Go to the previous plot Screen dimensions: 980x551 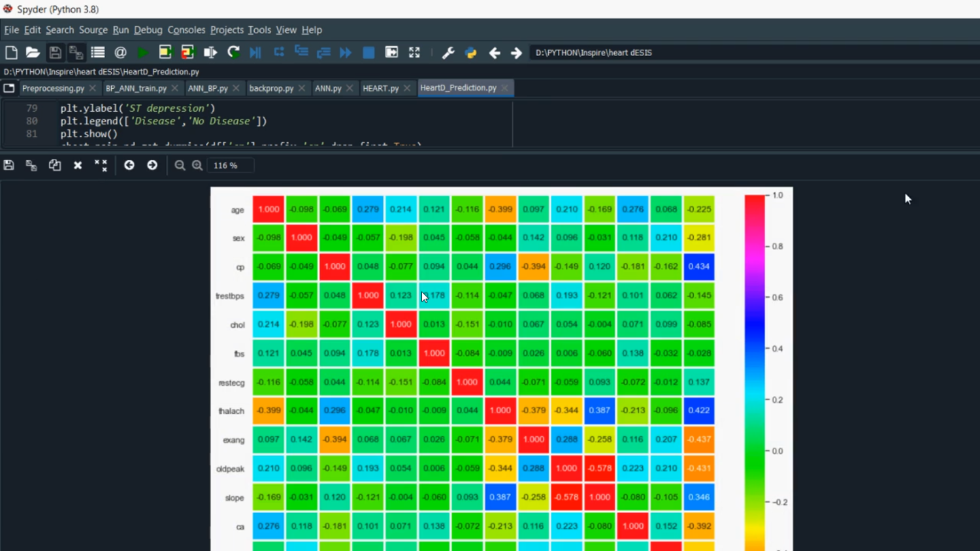click(x=129, y=165)
